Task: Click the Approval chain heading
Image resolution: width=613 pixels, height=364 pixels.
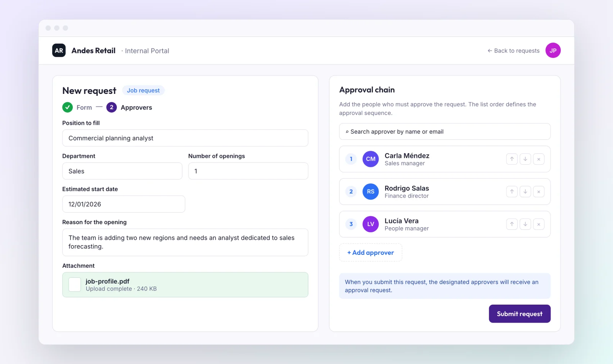Action: pyautogui.click(x=367, y=90)
